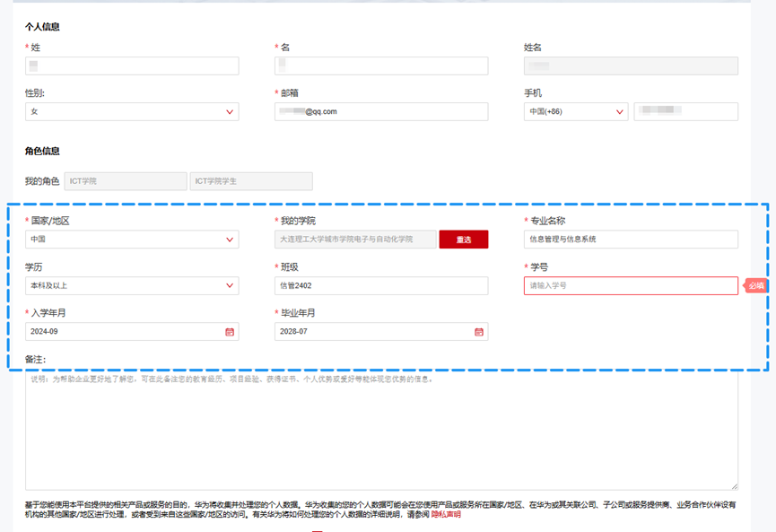Click the 专业名称 field with 信息管理与信息系统
Image resolution: width=776 pixels, height=532 pixels.
point(631,240)
